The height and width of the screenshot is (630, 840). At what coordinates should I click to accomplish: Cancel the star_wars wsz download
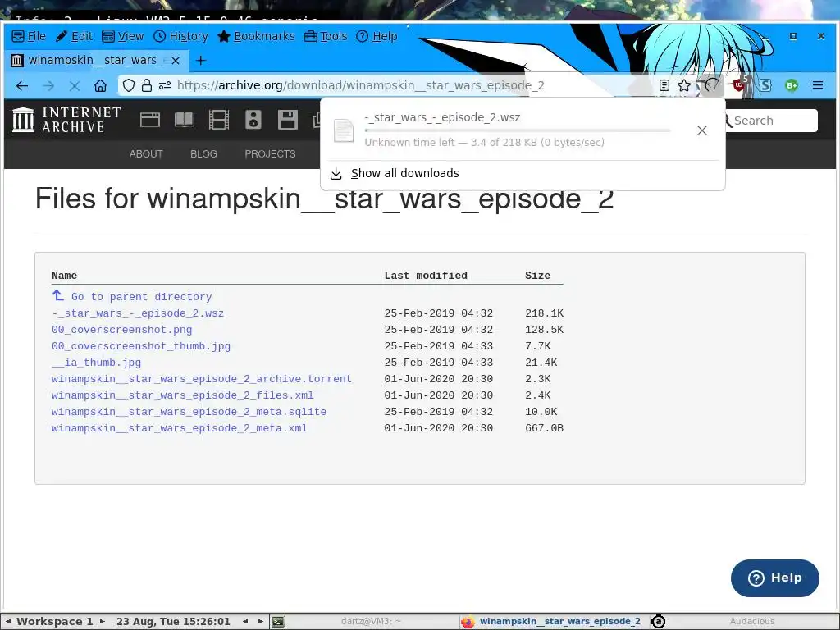(x=702, y=130)
